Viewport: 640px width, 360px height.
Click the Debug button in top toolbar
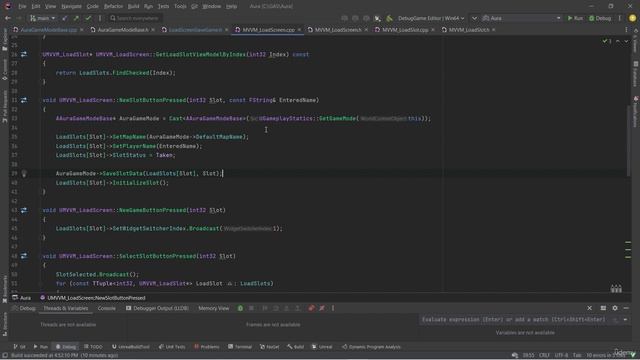tap(600, 18)
